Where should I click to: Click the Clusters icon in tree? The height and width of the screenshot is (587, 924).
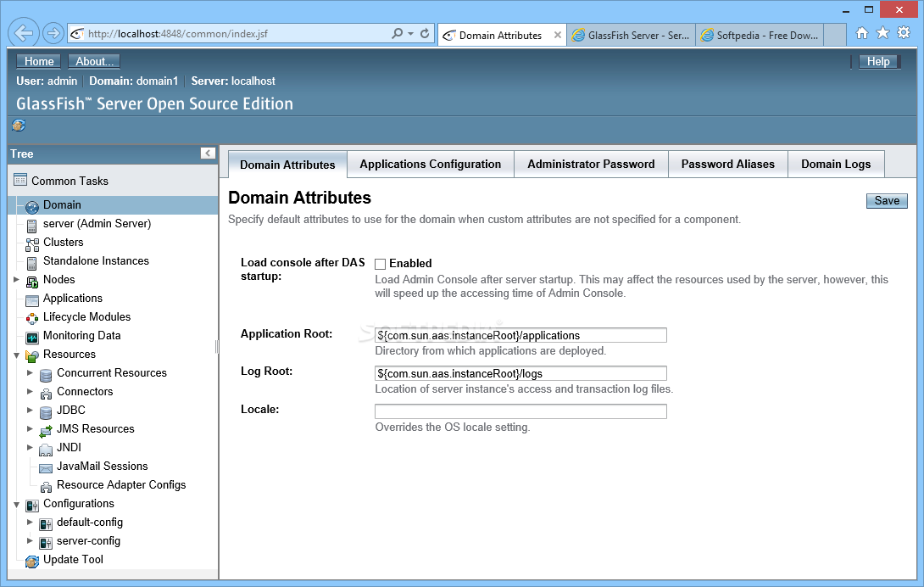coord(32,244)
